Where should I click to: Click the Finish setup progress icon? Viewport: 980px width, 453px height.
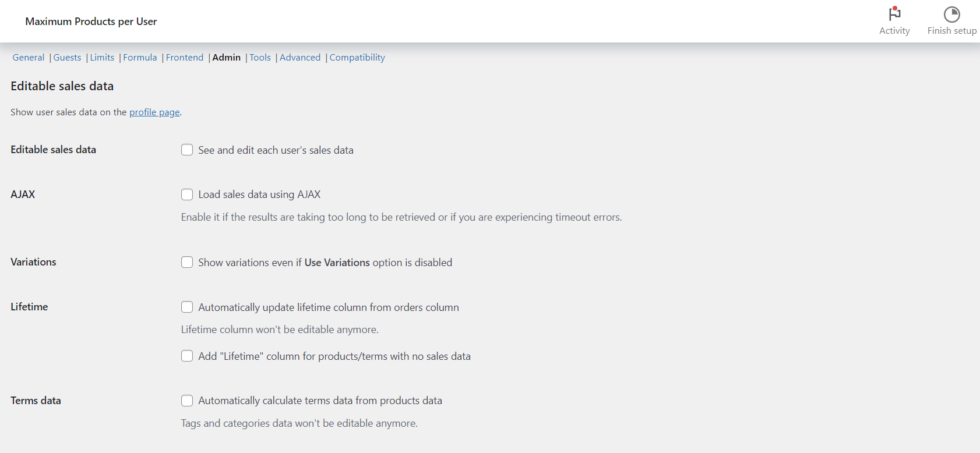[952, 14]
